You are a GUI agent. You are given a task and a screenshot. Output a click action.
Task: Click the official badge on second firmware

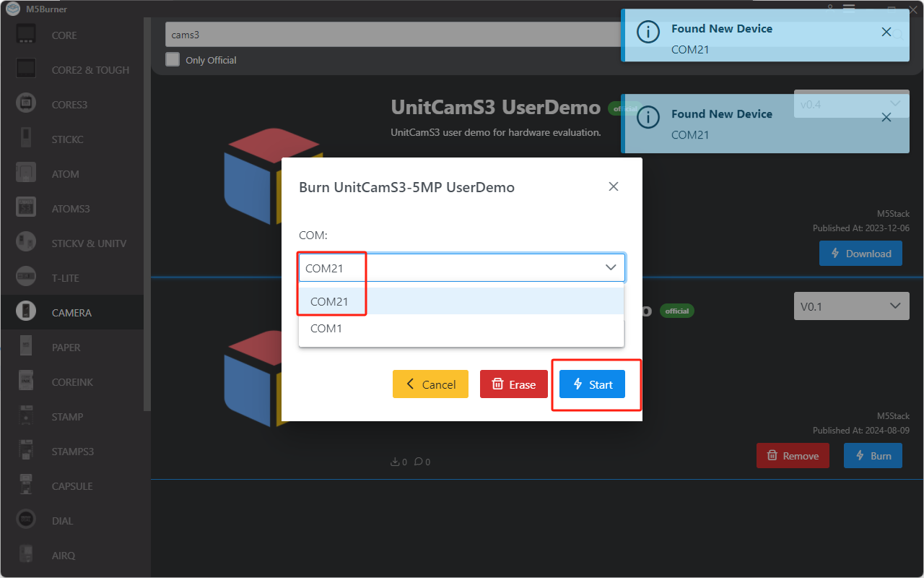click(677, 311)
